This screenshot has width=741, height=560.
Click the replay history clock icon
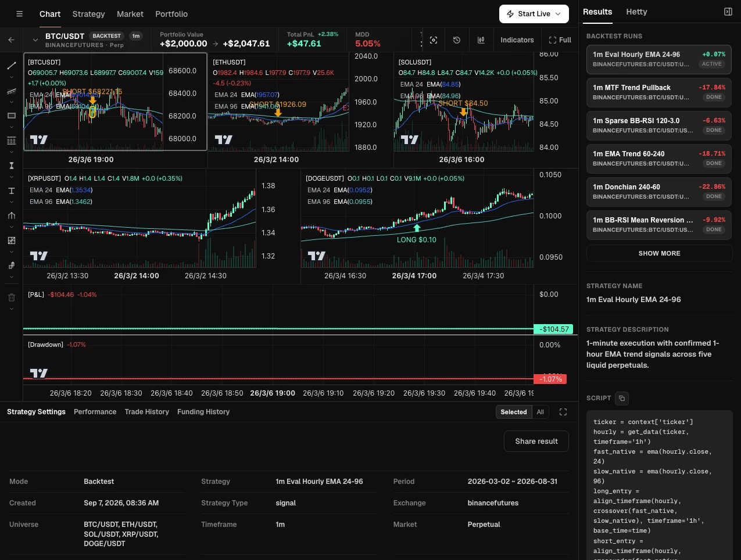point(457,40)
